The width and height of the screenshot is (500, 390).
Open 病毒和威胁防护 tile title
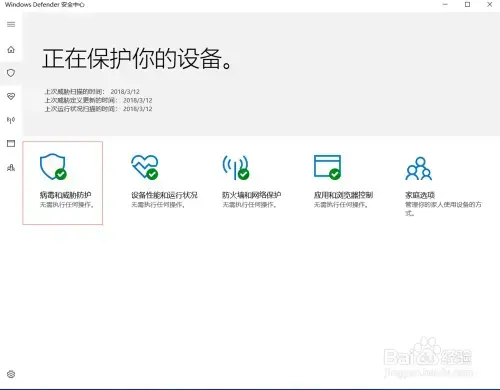pos(66,195)
